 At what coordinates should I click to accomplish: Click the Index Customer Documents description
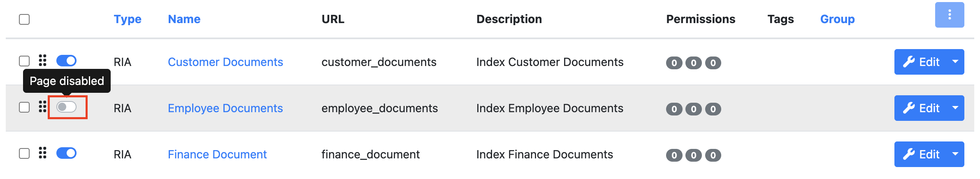[550, 62]
